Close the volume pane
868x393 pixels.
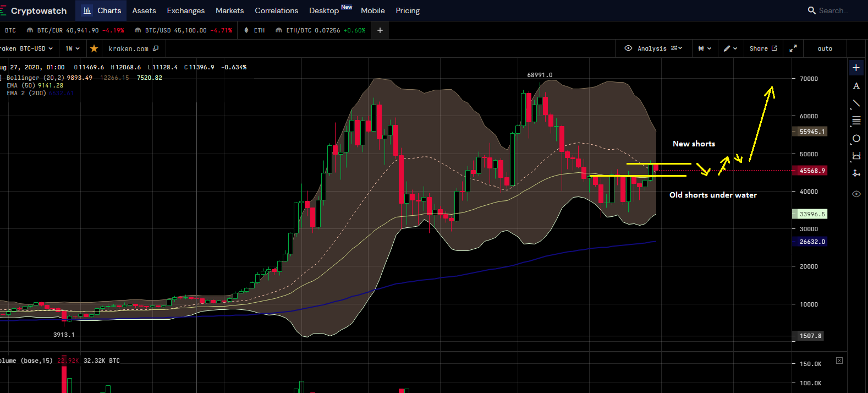(839, 361)
